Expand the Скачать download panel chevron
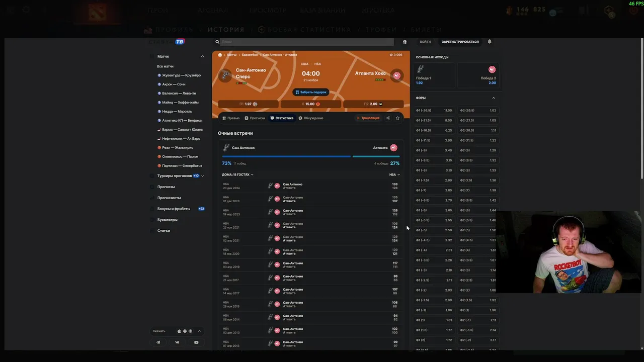Screen dimensions: 644x362 coord(199,331)
